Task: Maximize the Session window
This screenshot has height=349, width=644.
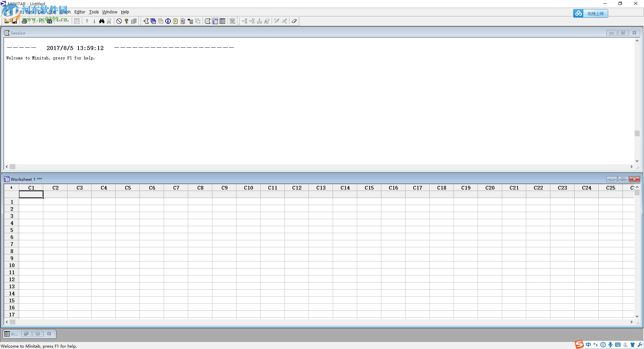Action: click(623, 33)
